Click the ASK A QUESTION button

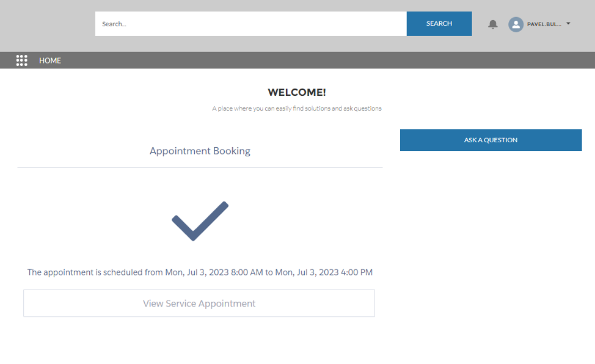click(491, 140)
